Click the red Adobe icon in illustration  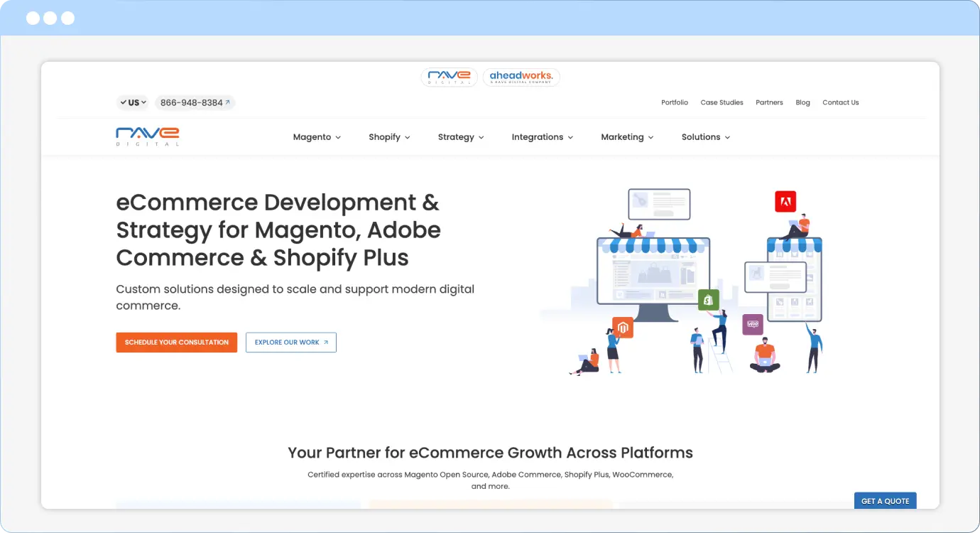(x=785, y=202)
